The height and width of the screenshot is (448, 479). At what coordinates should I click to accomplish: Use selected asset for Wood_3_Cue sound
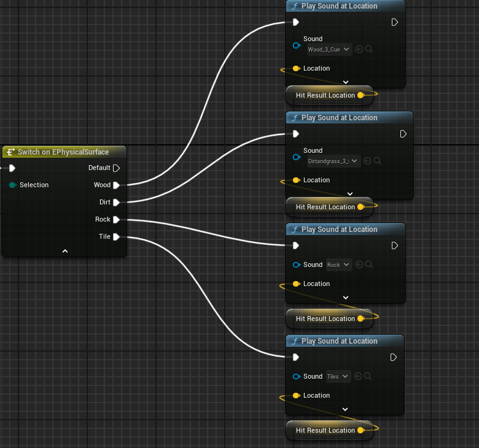pos(359,49)
